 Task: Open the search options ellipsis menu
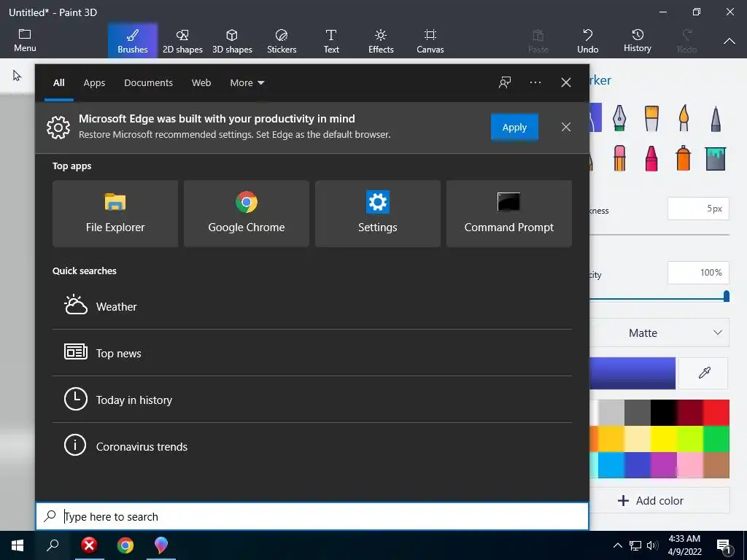(x=535, y=82)
